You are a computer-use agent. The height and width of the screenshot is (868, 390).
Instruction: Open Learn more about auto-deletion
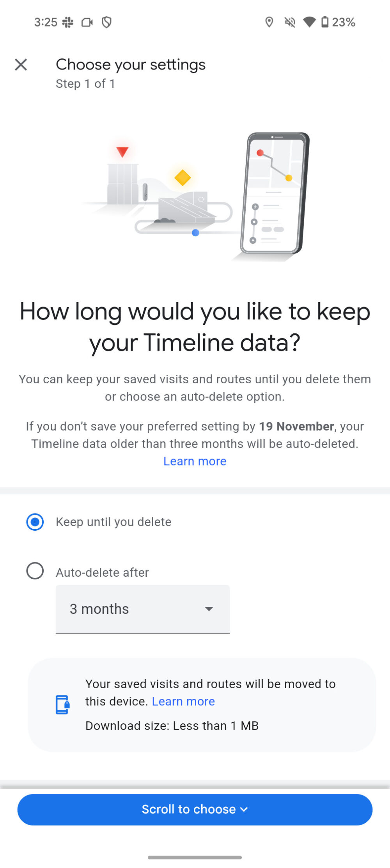point(195,461)
